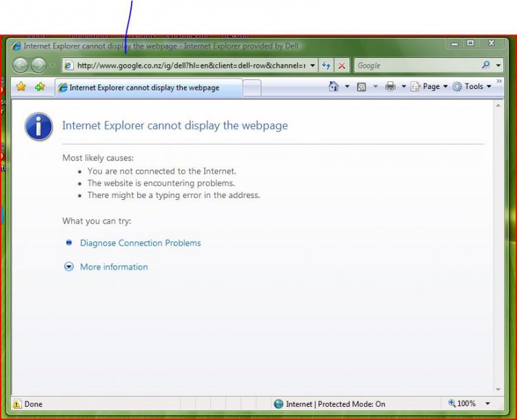
Task: Click the error page heading text
Action: [175, 126]
